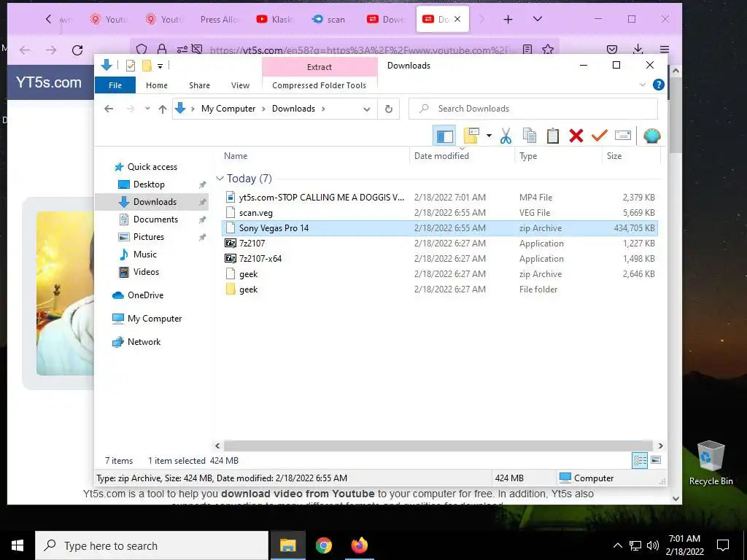
Task: Switch to details view in status bar
Action: pyautogui.click(x=640, y=460)
